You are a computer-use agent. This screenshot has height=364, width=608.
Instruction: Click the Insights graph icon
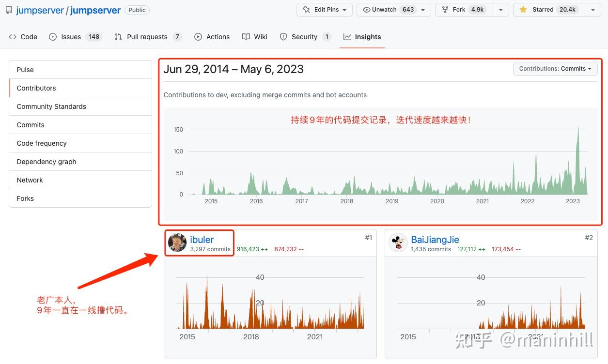347,36
